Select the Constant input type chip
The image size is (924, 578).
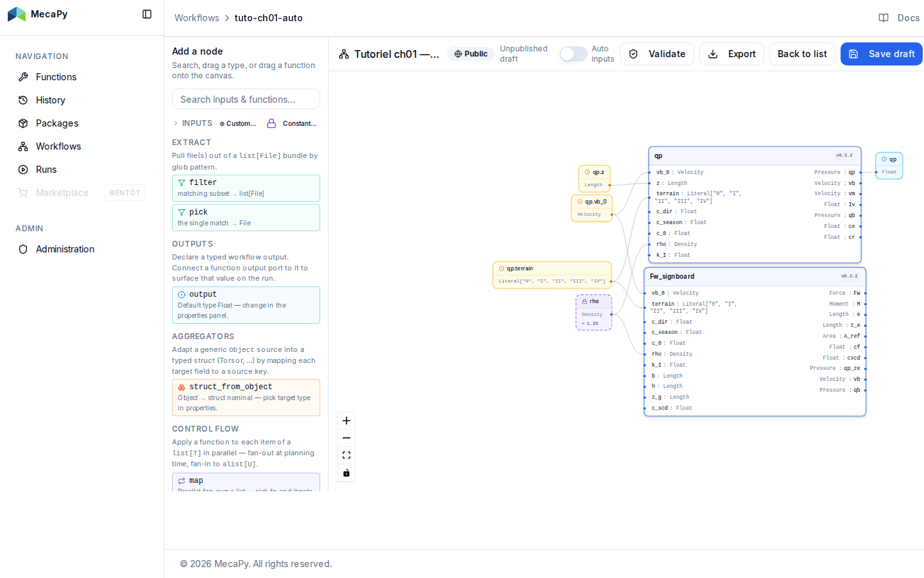pyautogui.click(x=292, y=123)
